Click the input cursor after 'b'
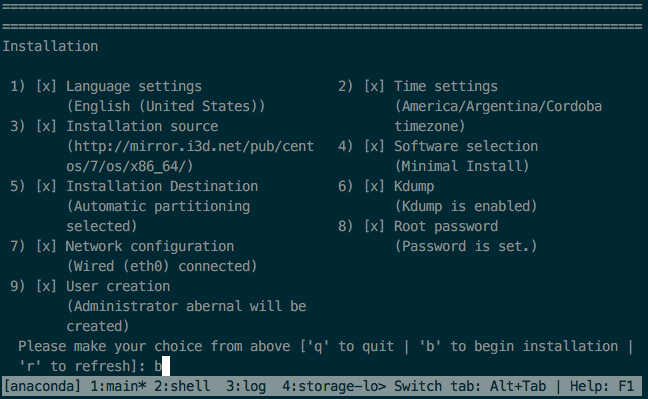 point(166,366)
